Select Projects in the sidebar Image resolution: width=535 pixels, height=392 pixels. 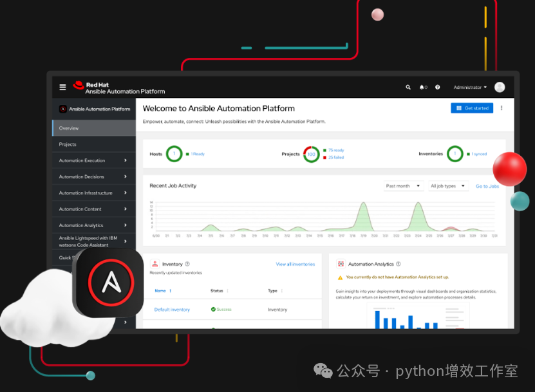94,144
